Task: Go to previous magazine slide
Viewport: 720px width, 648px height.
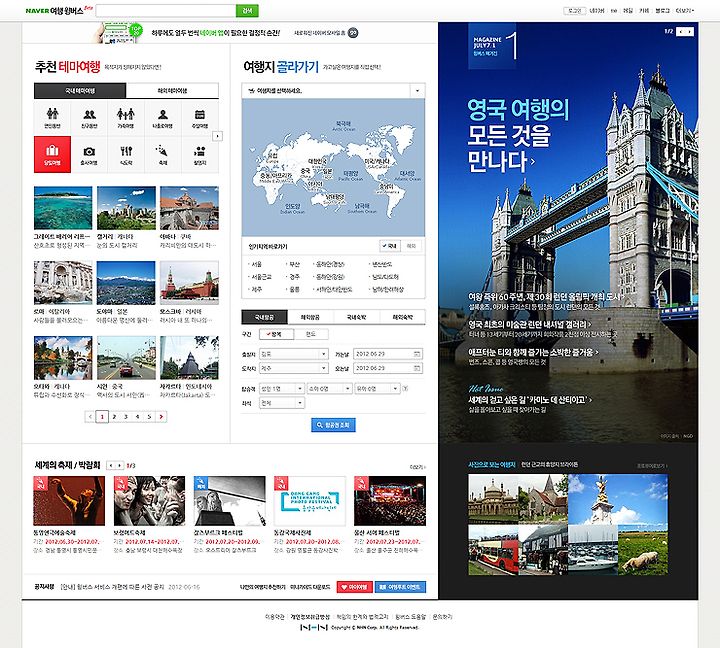Action: tap(681, 31)
